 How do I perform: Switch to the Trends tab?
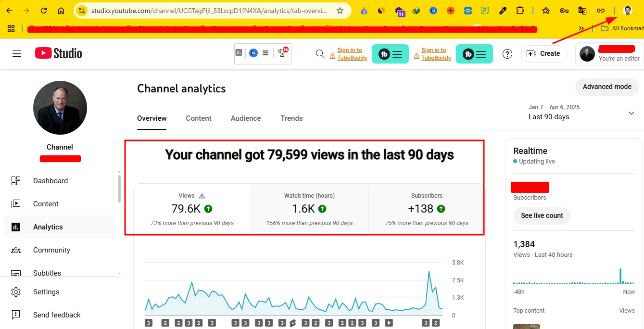[x=291, y=118]
